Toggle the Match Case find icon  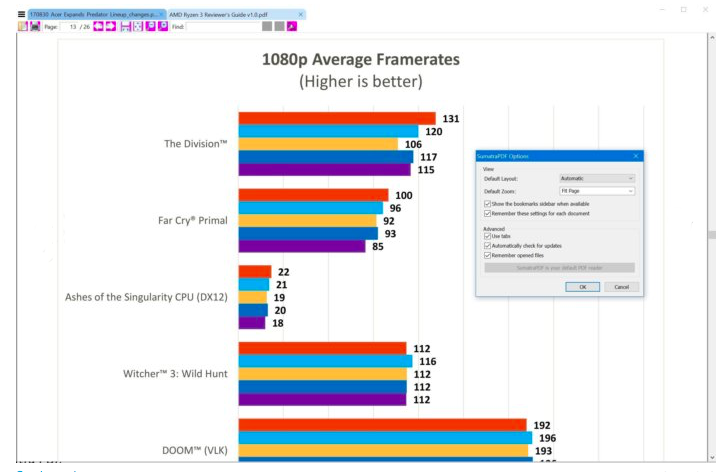pos(290,27)
